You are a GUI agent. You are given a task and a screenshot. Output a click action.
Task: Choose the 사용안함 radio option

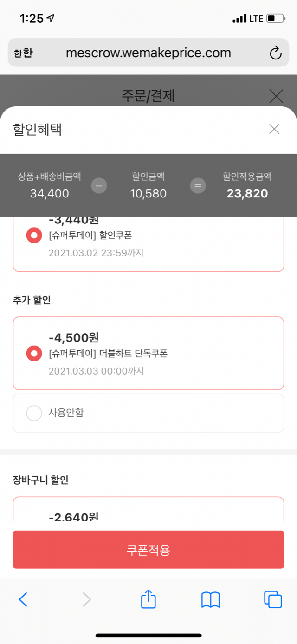point(34,413)
